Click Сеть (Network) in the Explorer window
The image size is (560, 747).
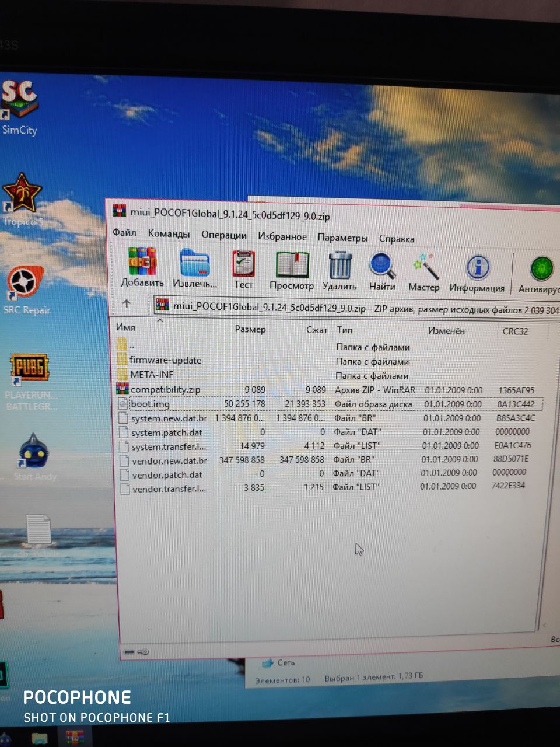click(x=279, y=662)
